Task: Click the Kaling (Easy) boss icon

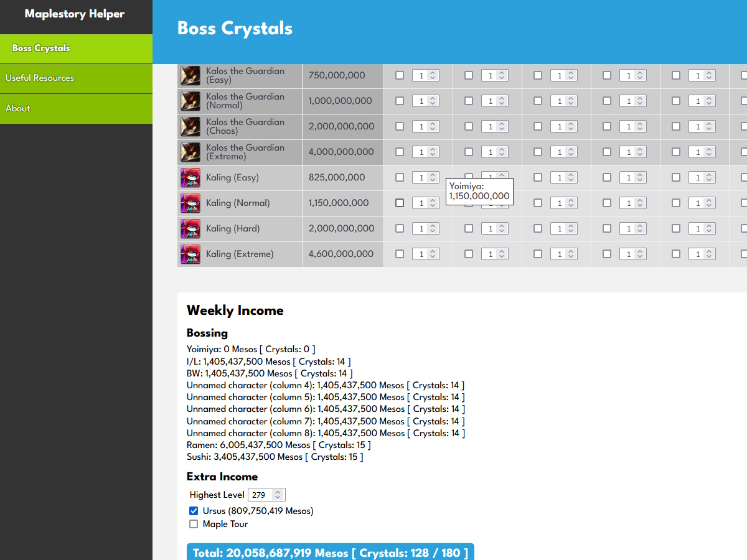Action: point(190,178)
